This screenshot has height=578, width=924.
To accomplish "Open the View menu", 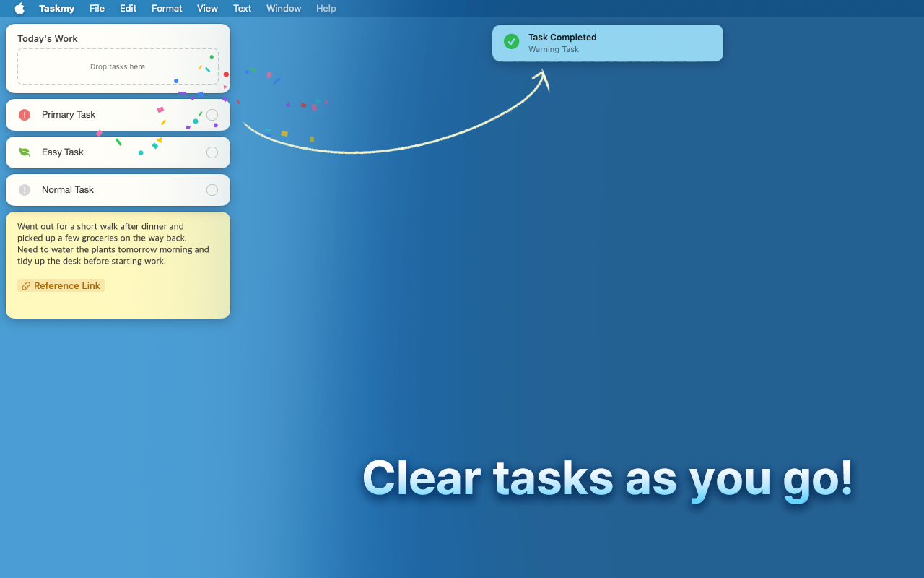I will tap(207, 9).
